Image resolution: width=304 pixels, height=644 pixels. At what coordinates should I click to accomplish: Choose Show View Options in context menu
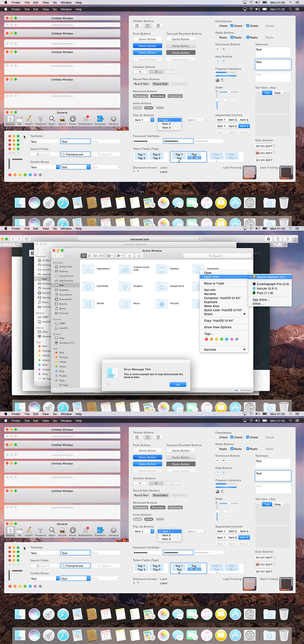point(224,327)
